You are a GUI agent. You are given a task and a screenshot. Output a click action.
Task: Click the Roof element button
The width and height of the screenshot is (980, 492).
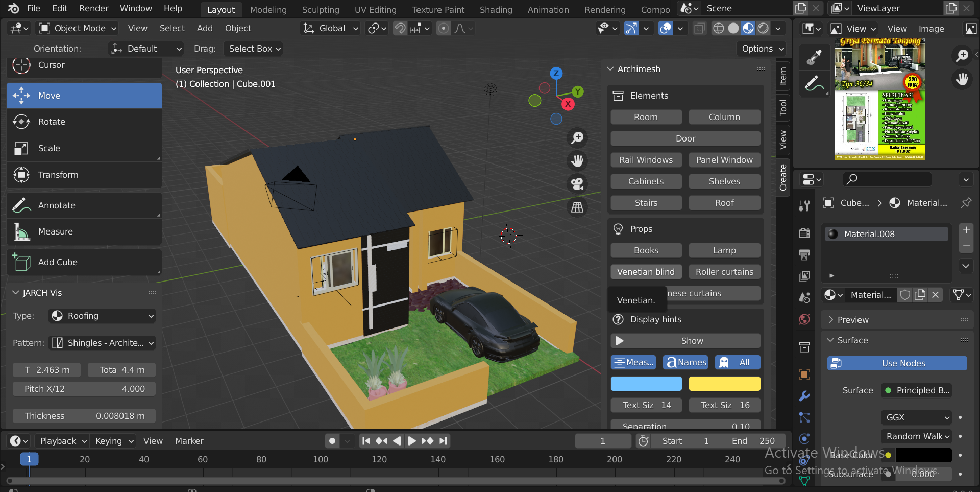pos(724,203)
